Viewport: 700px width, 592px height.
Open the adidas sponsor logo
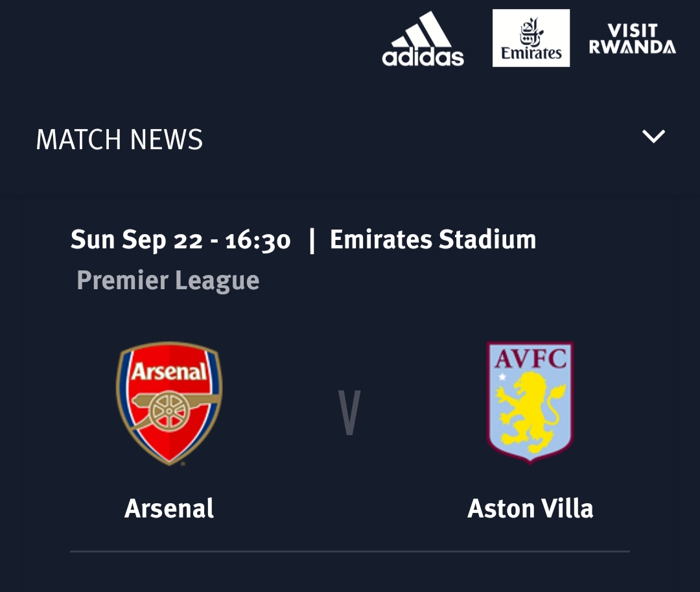click(423, 39)
